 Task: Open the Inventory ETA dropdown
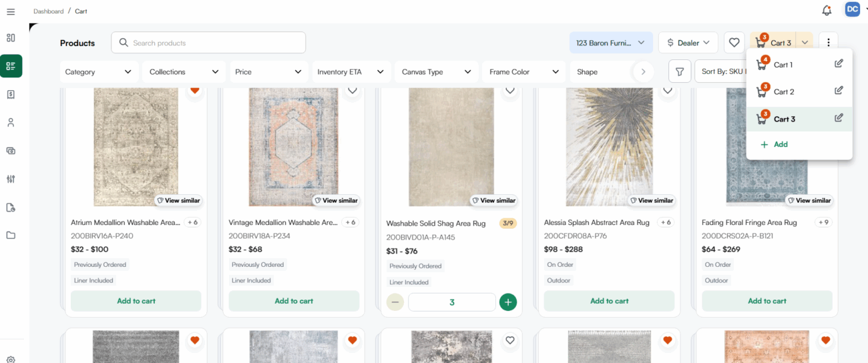(351, 71)
